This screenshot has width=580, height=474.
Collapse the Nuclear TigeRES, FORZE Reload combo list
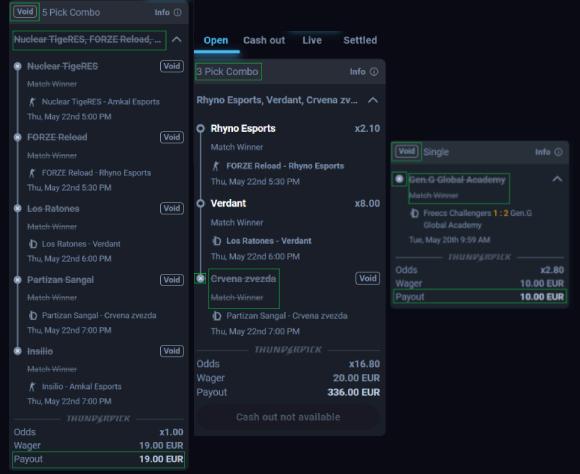[x=177, y=40]
